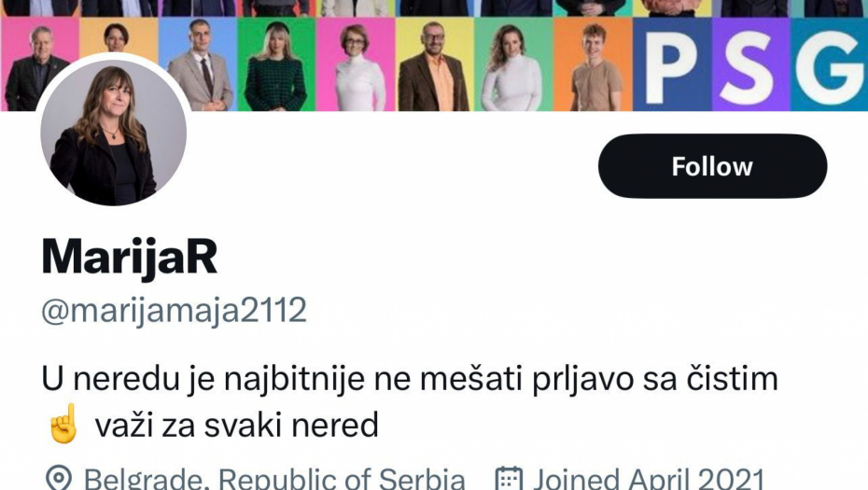The image size is (868, 490).
Task: Click the bio text about nered
Action: [410, 402]
